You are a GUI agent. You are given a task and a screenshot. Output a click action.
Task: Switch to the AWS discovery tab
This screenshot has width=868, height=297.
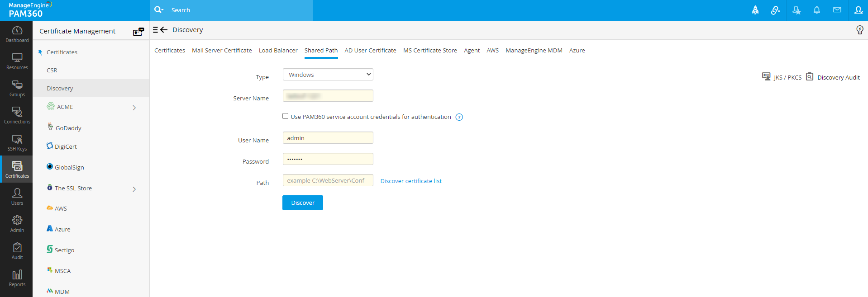[493, 50]
